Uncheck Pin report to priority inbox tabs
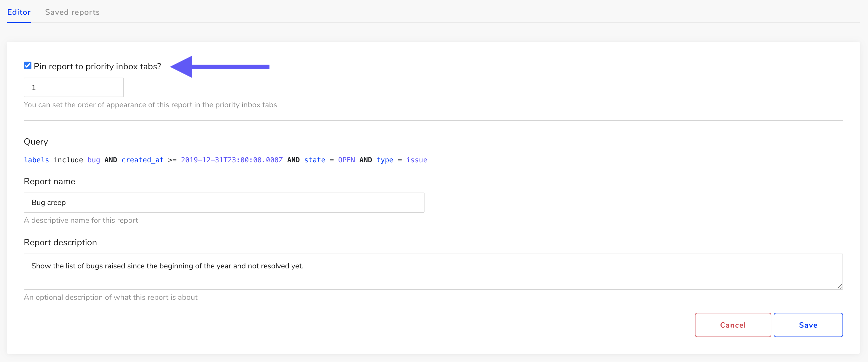868x362 pixels. click(x=28, y=66)
